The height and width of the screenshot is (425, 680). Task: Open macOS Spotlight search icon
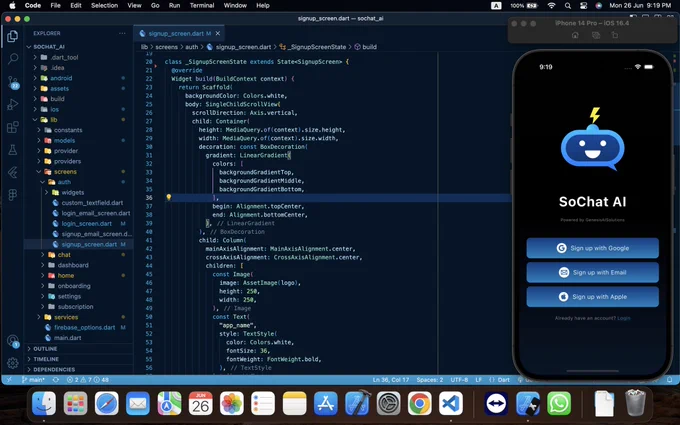568,6
